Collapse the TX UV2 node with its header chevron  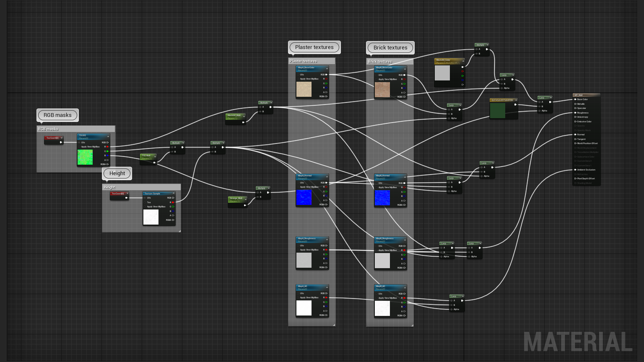[108, 137]
